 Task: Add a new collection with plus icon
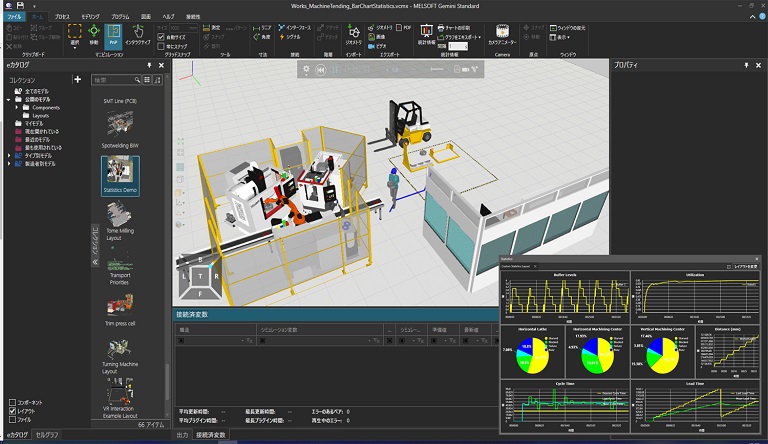pos(78,79)
